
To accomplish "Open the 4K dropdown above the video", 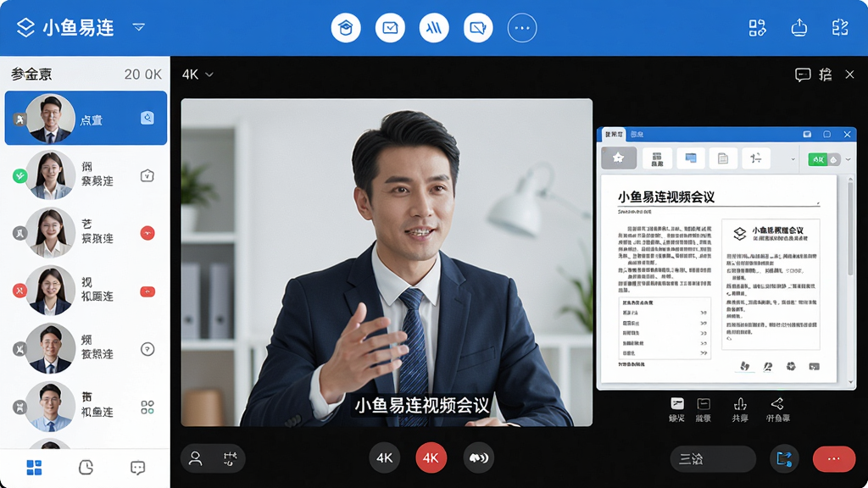I will [198, 75].
